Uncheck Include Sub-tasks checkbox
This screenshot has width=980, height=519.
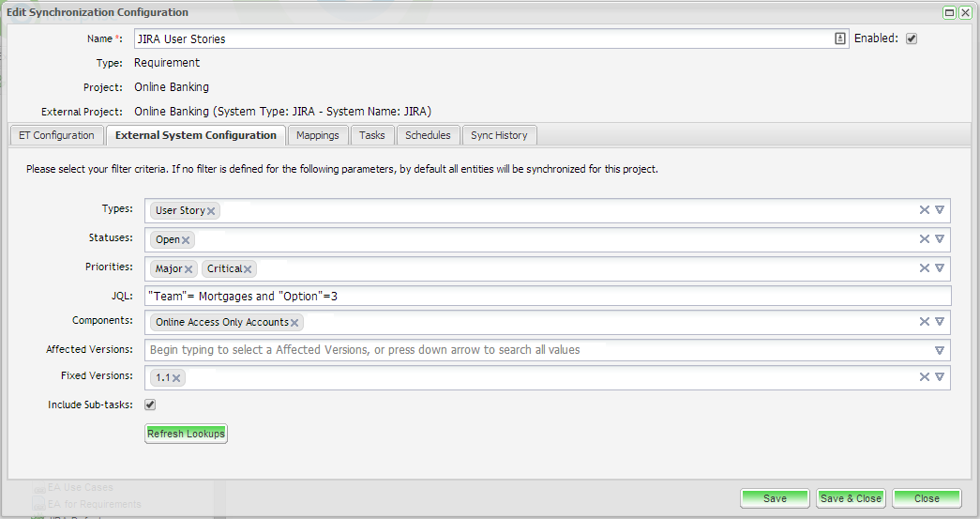point(150,405)
